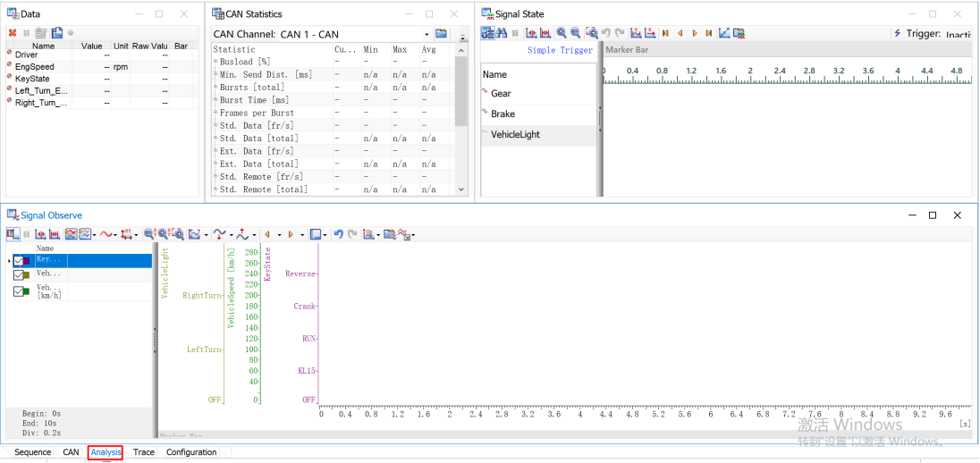
Task: Expand the Std. Data [fr/s] row
Action: pos(215,126)
